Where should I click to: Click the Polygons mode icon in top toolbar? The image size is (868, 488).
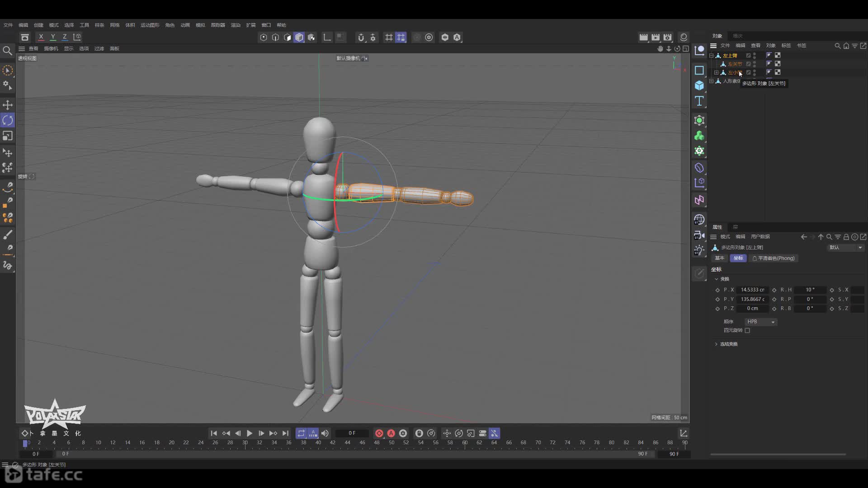pyautogui.click(x=288, y=38)
